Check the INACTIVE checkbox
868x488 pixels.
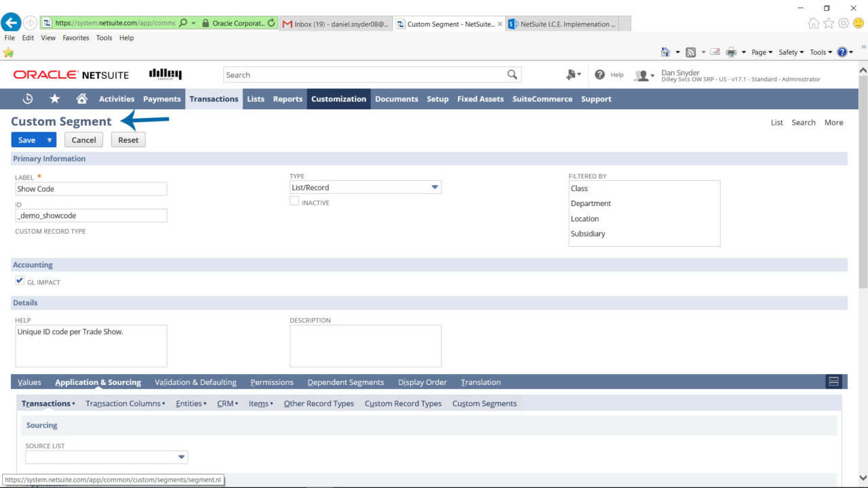coord(294,201)
